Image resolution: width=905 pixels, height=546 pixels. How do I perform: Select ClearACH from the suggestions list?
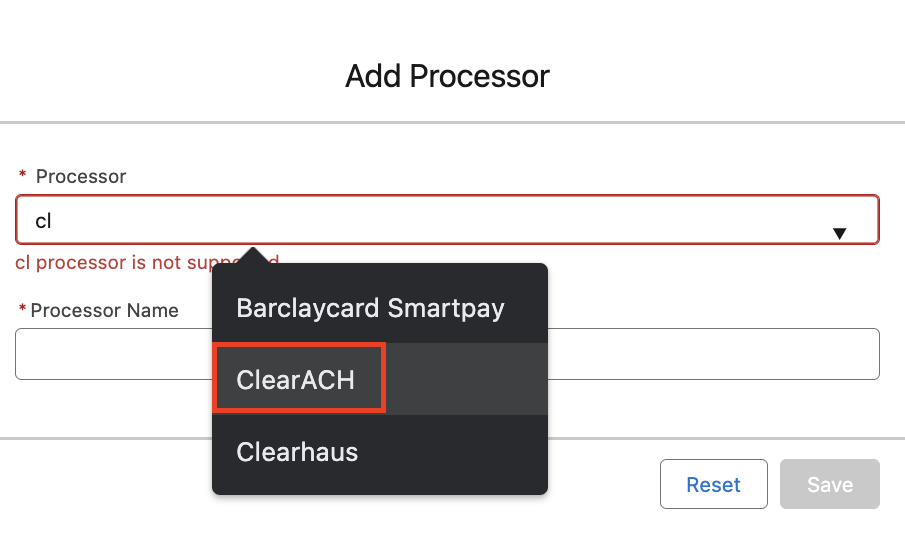(x=296, y=379)
